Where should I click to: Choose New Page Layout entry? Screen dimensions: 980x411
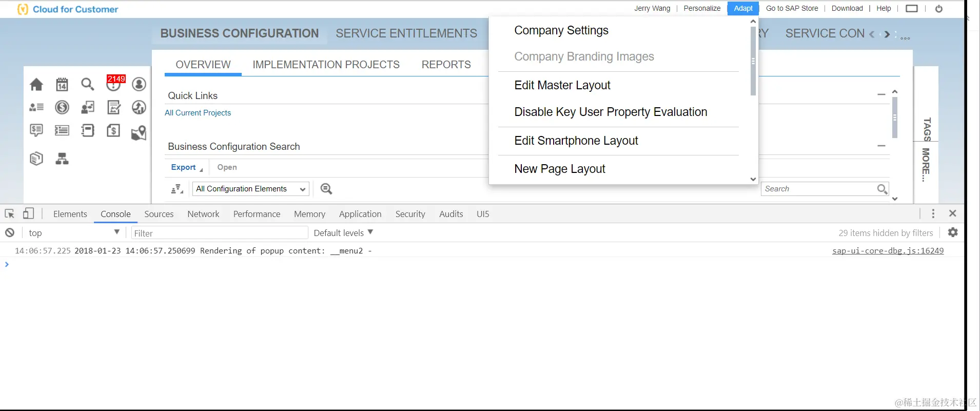[x=560, y=169]
